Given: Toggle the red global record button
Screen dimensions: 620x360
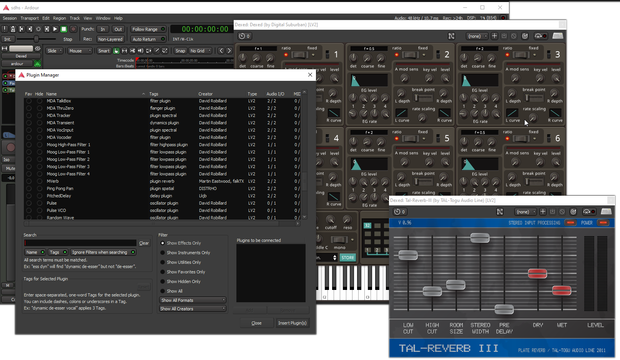Looking at the screenshot, I should (x=73, y=29).
